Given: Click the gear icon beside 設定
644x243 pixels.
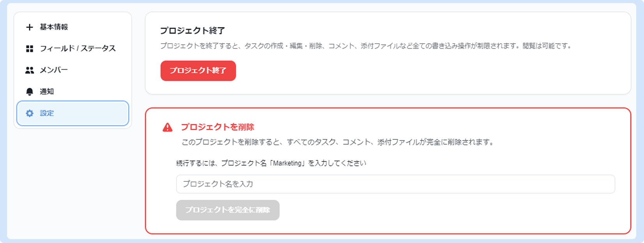Looking at the screenshot, I should [30, 113].
